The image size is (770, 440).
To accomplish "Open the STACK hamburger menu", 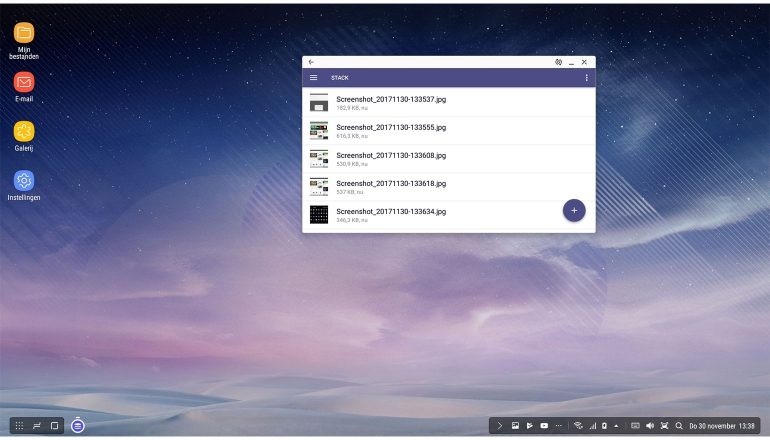I will 313,78.
